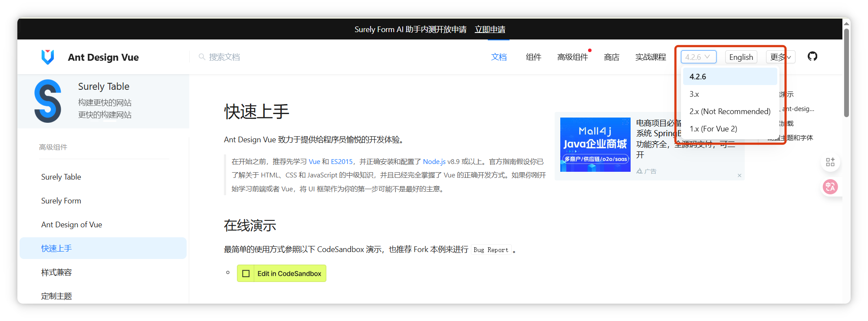Open the translate floating button
Screen dimensions: 868x321
pos(830,187)
